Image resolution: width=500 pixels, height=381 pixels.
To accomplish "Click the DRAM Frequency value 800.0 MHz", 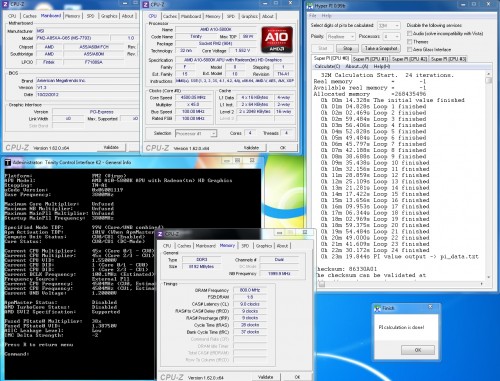I will [250, 290].
